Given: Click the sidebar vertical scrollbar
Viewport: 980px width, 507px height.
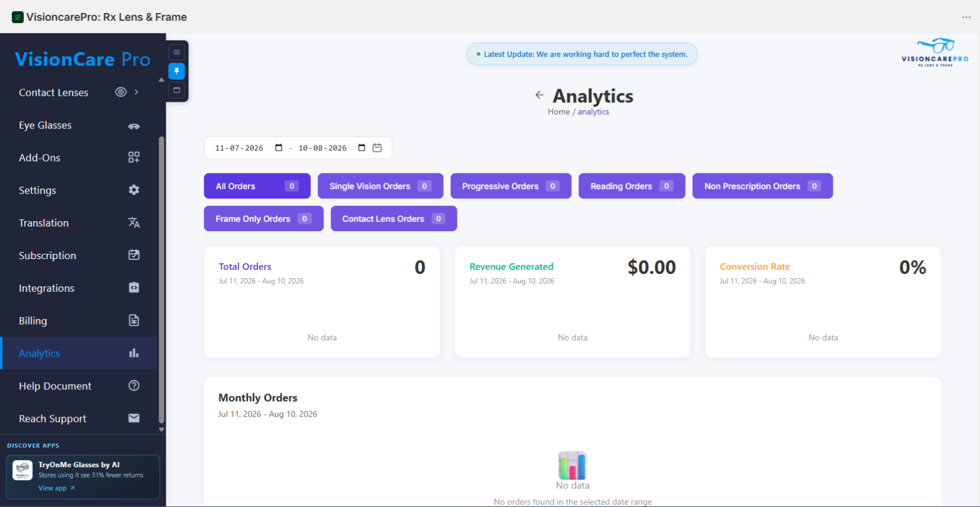Looking at the screenshot, I should [162, 279].
